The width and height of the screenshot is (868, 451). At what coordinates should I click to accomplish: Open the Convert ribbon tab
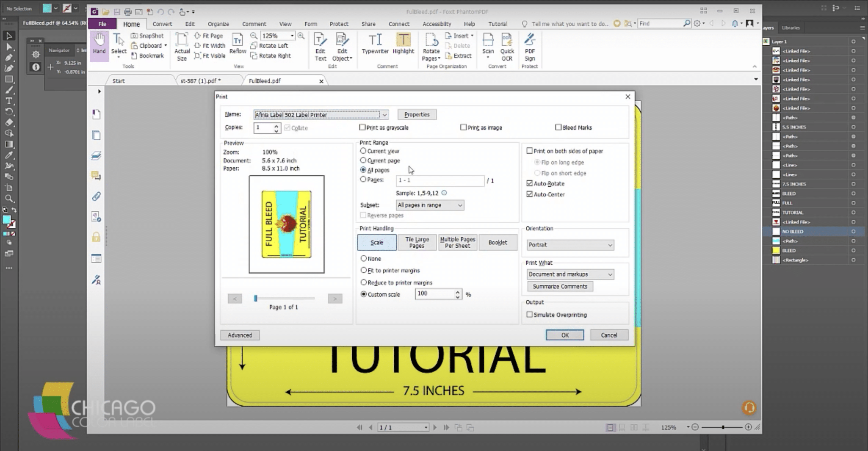tap(162, 24)
